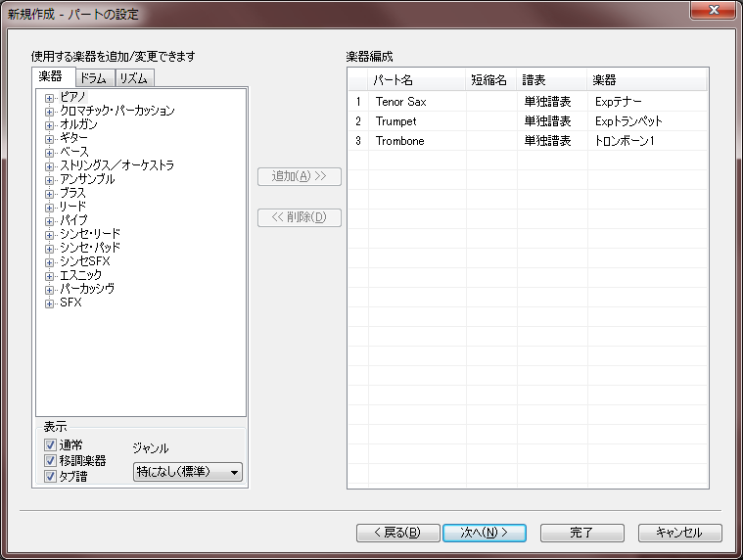This screenshot has height=560, width=743.
Task: Select オルガン category label
Action: pyautogui.click(x=78, y=124)
